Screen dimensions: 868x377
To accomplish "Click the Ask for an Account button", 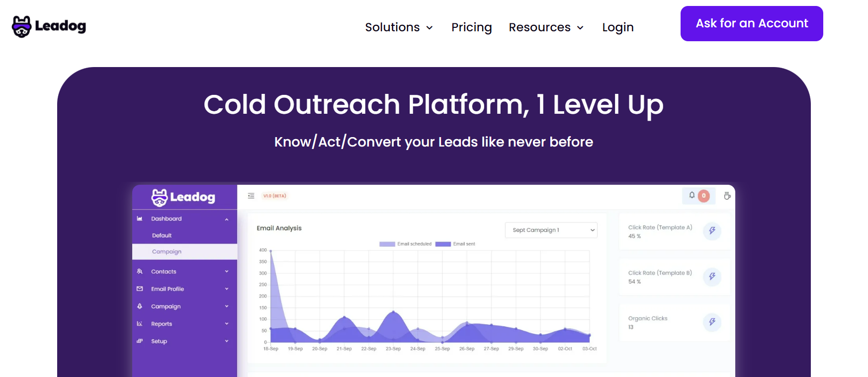I will (x=752, y=23).
